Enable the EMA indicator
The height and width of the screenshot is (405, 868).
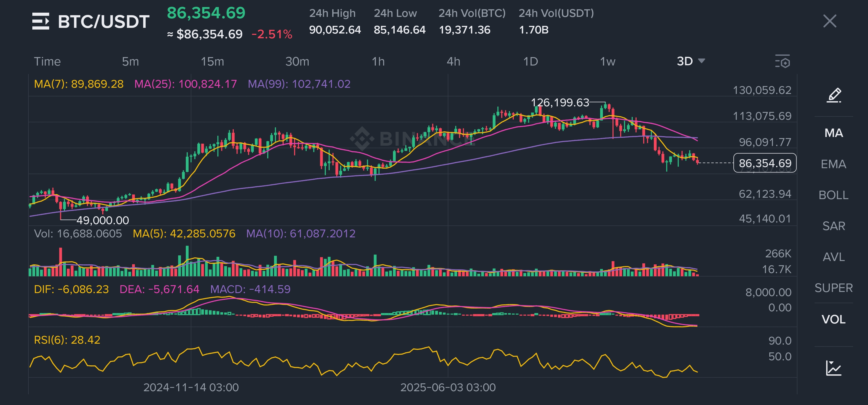(834, 164)
